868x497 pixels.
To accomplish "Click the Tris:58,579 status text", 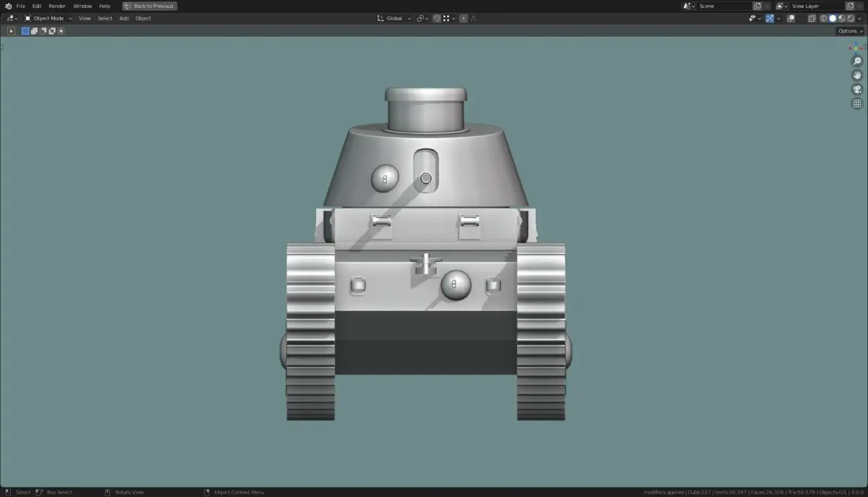I will point(802,492).
